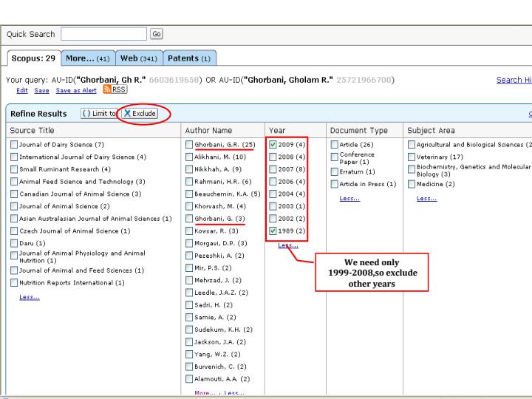Click the Go button next to Quick Search
532x399 pixels.
pos(157,34)
